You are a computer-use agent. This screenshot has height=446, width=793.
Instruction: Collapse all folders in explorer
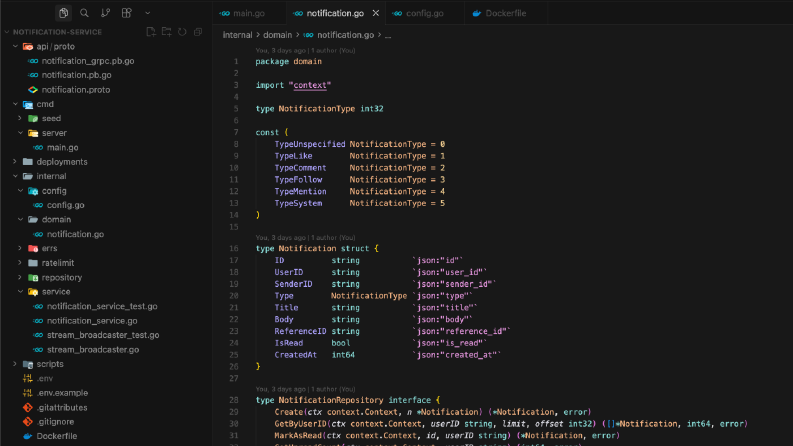[x=198, y=32]
